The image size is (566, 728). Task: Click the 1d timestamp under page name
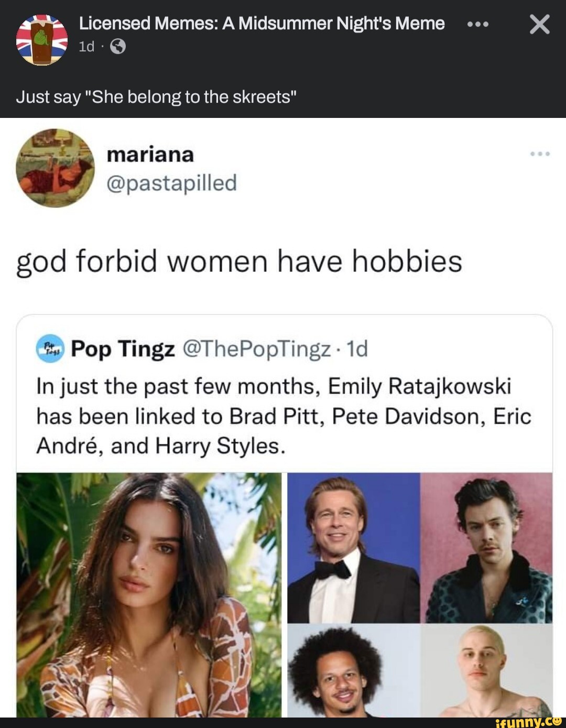(86, 47)
